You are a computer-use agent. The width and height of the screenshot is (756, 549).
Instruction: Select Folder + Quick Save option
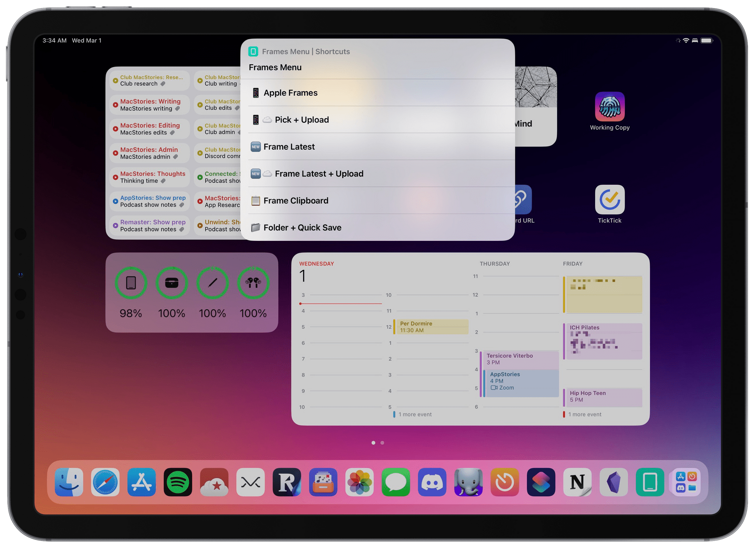[x=379, y=227]
